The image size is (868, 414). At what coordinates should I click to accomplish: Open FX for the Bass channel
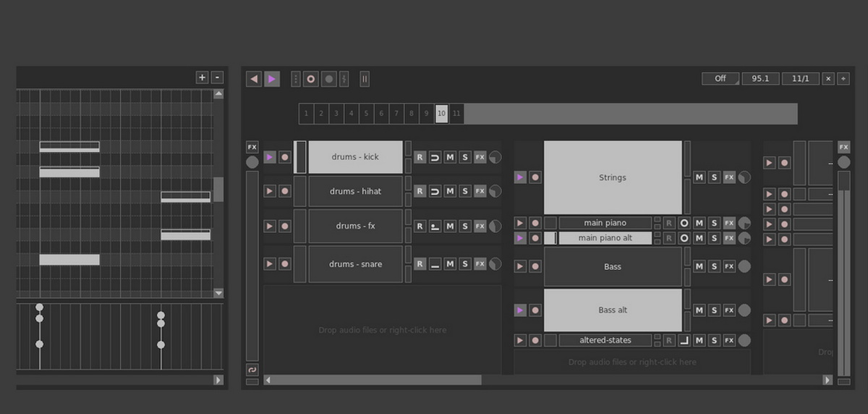[x=729, y=266]
